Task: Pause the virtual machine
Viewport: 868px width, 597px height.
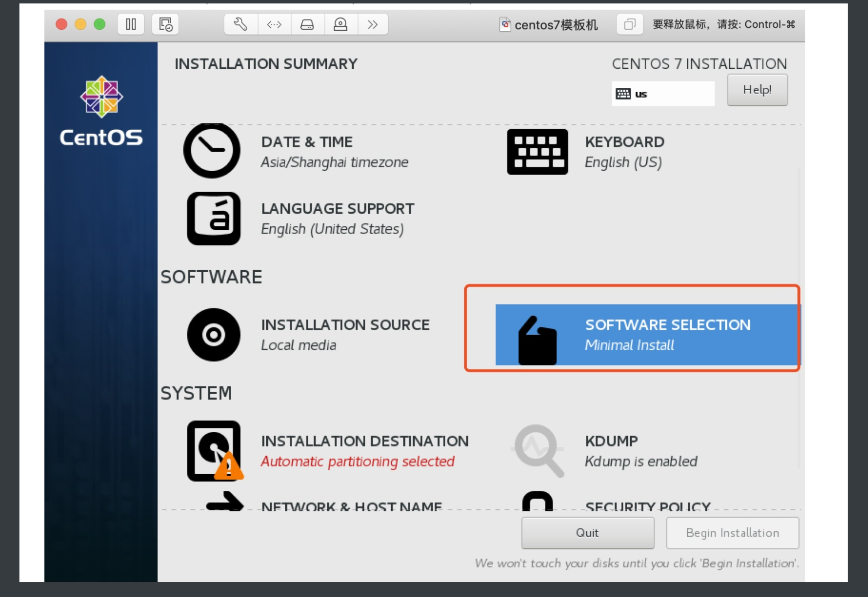Action: [x=131, y=24]
